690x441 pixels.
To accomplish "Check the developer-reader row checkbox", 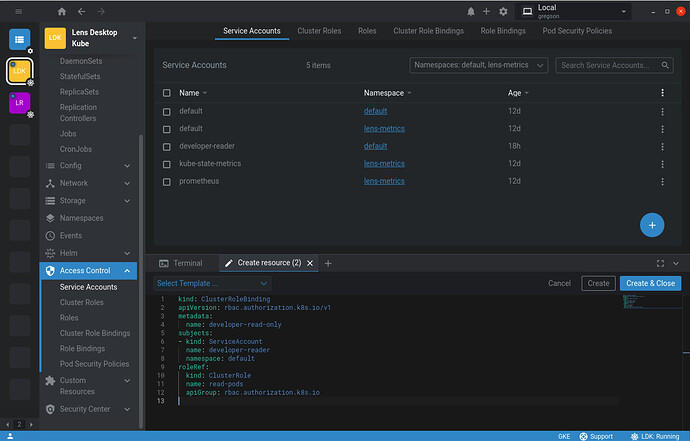I will tap(168, 146).
